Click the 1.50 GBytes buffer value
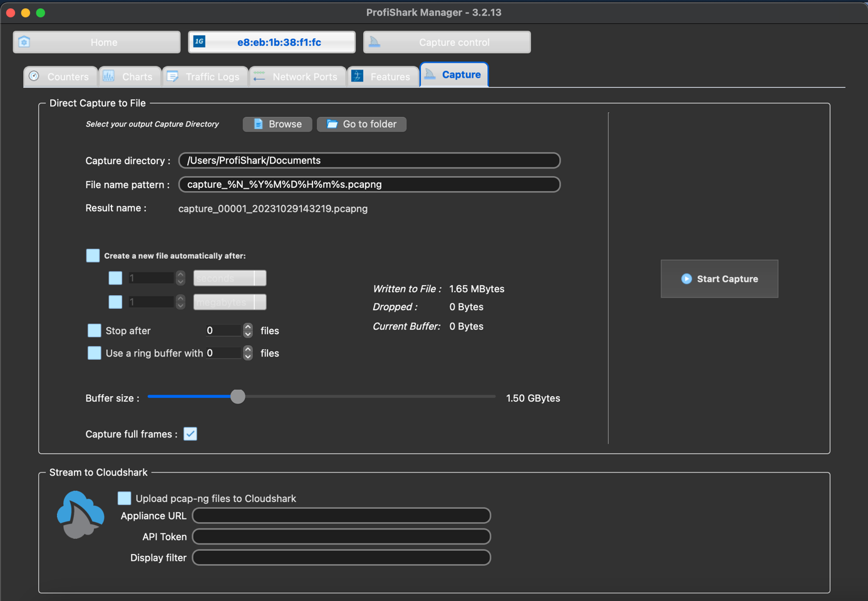 [533, 399]
